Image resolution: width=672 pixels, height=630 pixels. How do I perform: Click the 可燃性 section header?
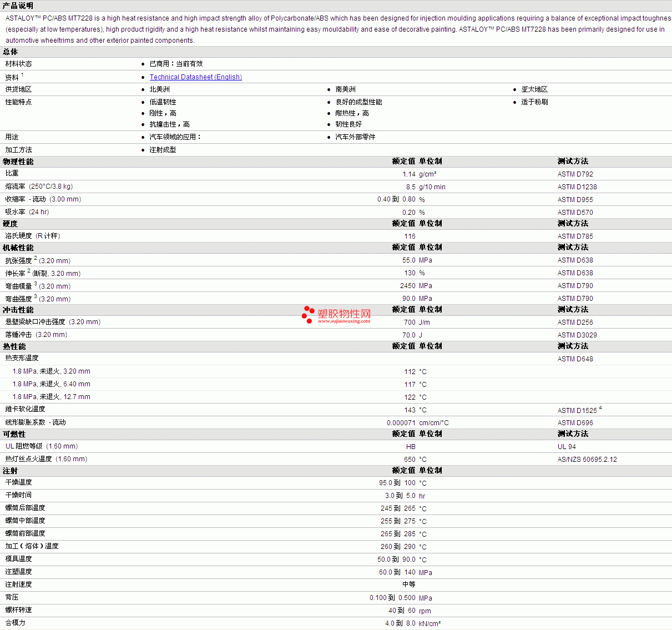point(14,434)
